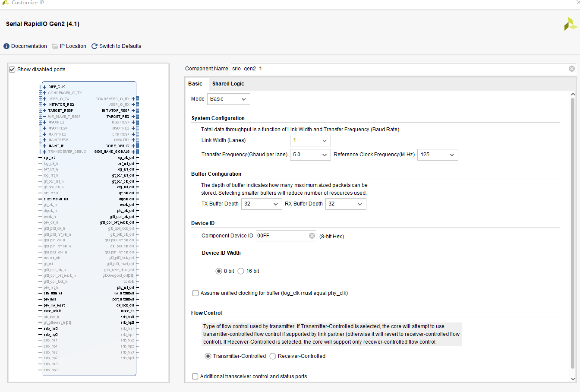Screen dimensions: 580x392
Task: Expand the TRANSCEIVER_DEBUG bus port
Action: pos(44,152)
